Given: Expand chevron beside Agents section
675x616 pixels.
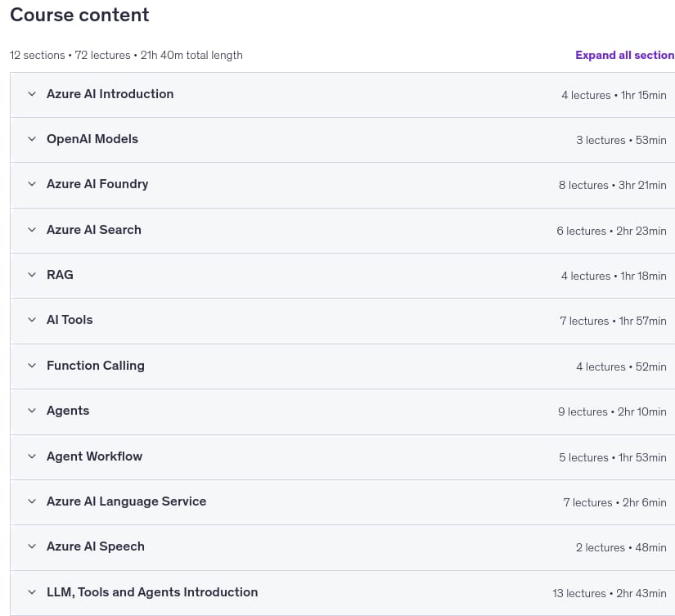Looking at the screenshot, I should pos(32,411).
